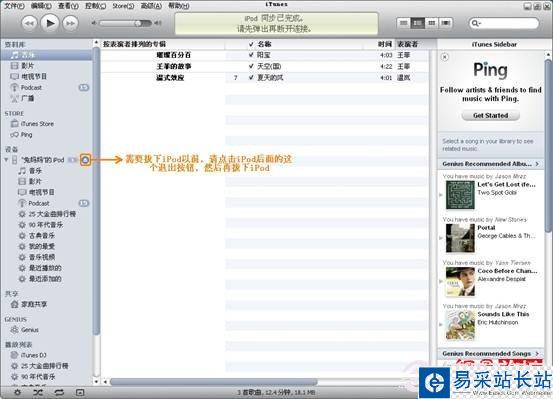Open the 高级(A) menu
Screen dimensions: 553x399
[151, 6]
